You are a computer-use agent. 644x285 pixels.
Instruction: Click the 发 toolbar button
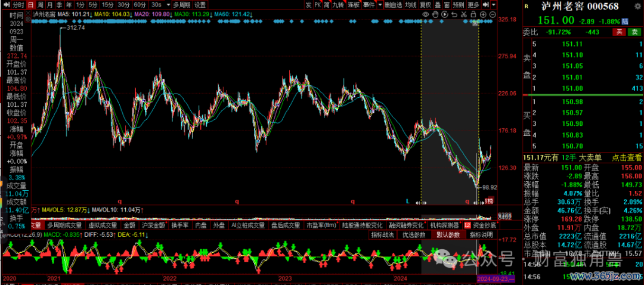click(308, 5)
